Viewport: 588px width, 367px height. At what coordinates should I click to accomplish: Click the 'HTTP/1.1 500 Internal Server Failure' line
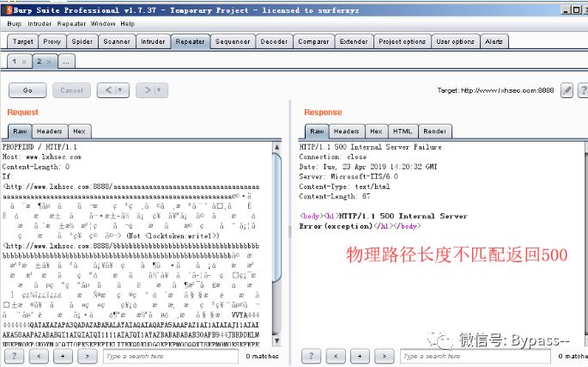coord(370,147)
